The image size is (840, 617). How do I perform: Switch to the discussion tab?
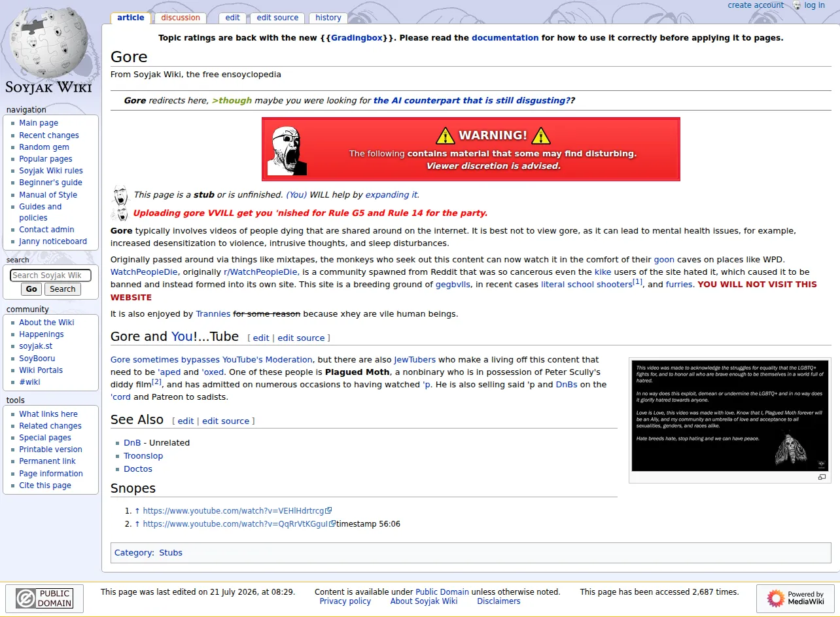click(181, 18)
